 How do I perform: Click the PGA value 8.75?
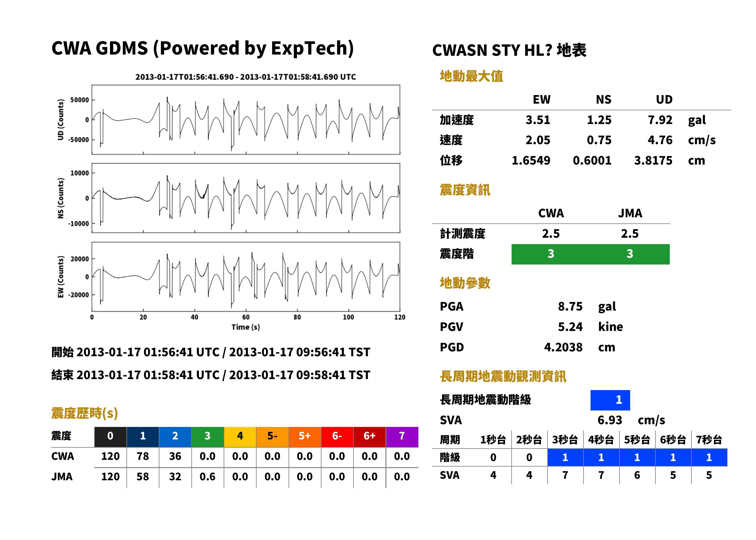pyautogui.click(x=570, y=306)
